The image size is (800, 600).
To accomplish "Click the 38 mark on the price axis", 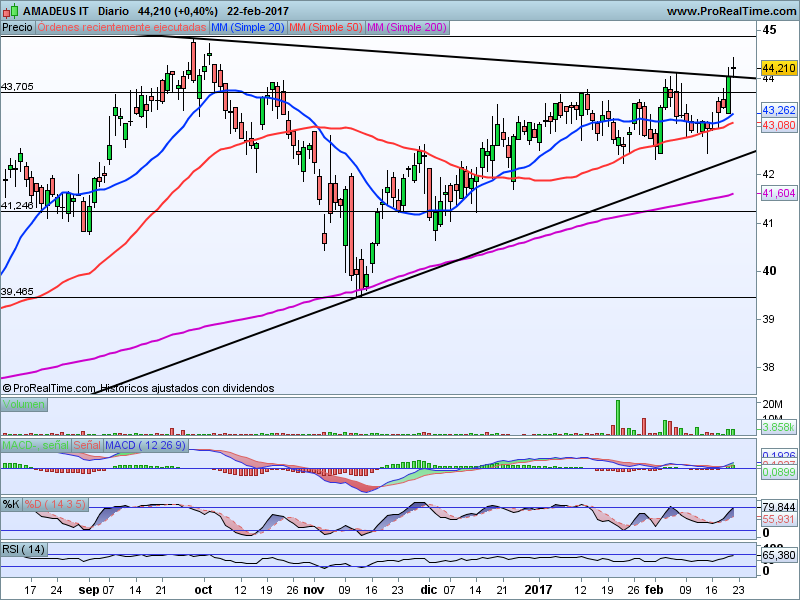I will (768, 367).
